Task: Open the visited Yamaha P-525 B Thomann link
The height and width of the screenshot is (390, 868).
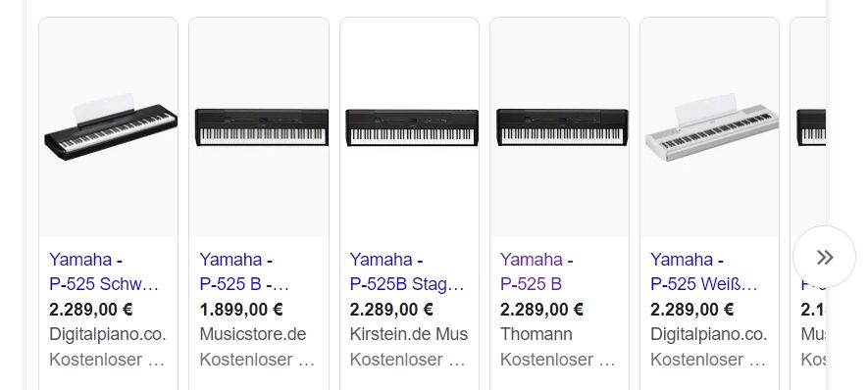Action: click(x=536, y=271)
